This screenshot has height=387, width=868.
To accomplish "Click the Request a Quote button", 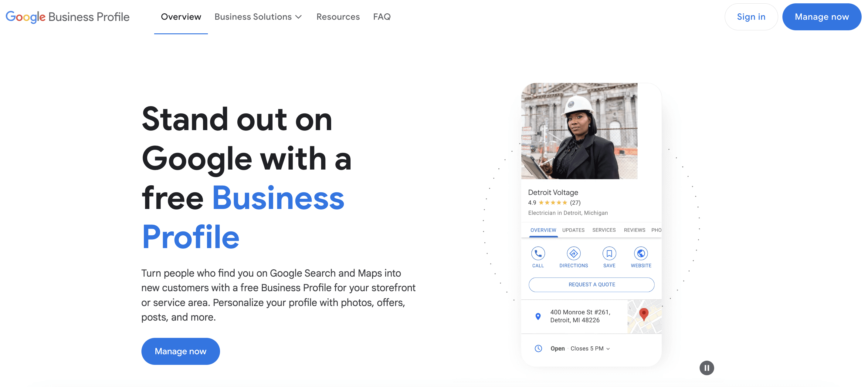I will 591,284.
